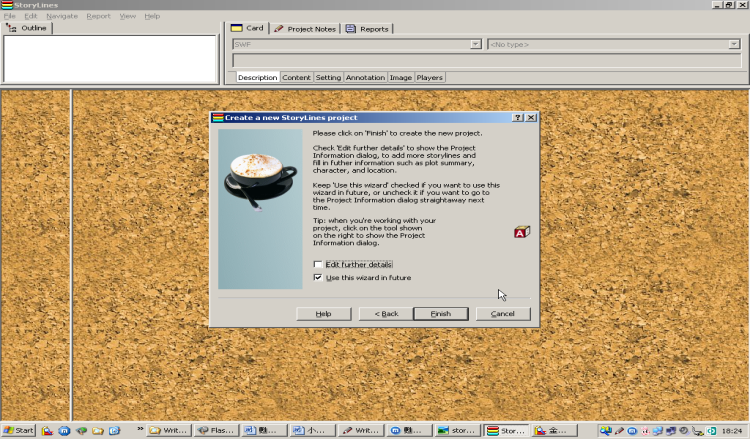Click Finish to create the project
This screenshot has height=439, width=750.
click(x=441, y=314)
